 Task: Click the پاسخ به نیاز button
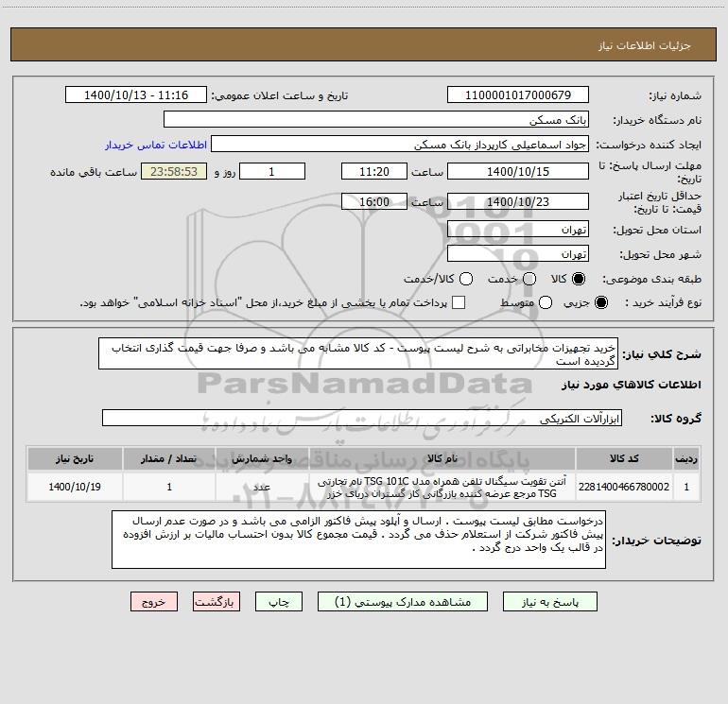(550, 602)
